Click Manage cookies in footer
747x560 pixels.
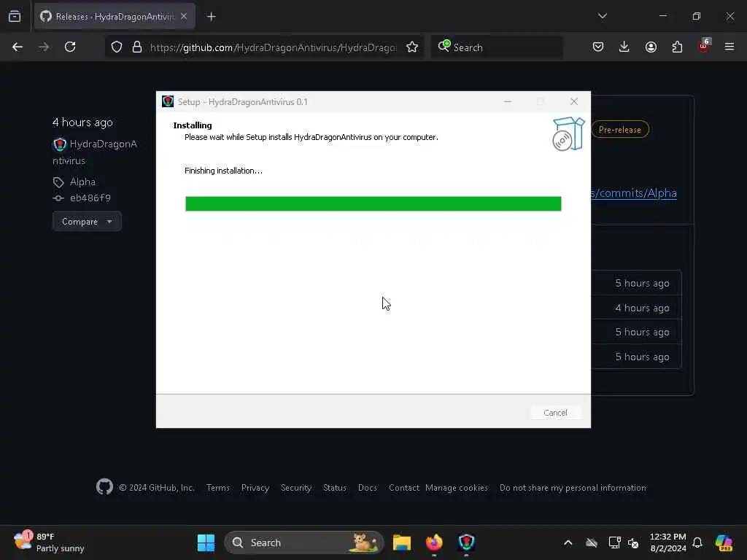point(457,488)
